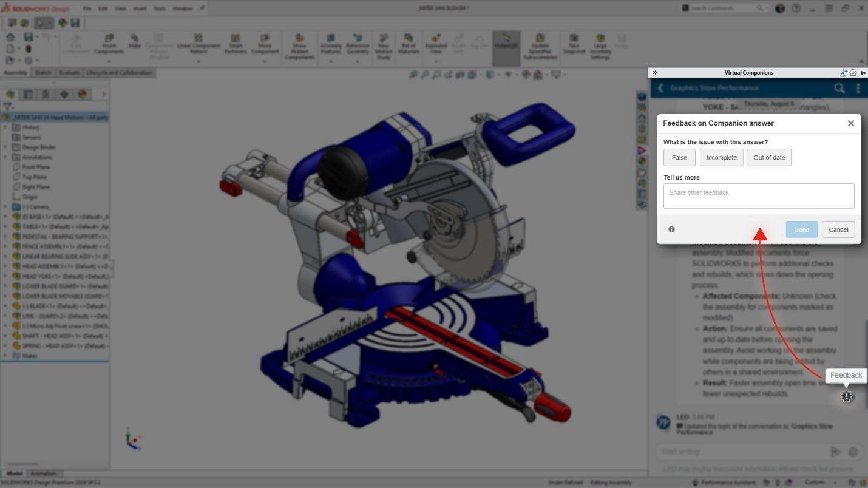Click the Home icon in the toolbar
Viewport: 868px width, 488px height.
pyautogui.click(x=10, y=37)
